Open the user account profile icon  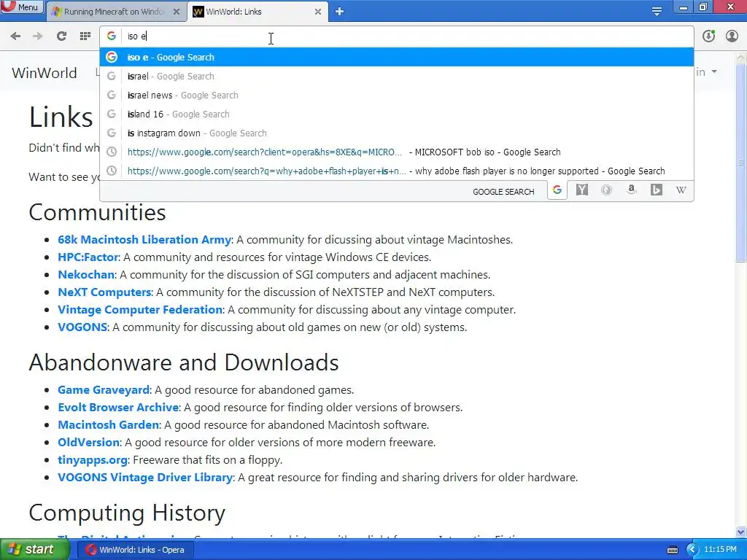pyautogui.click(x=732, y=36)
